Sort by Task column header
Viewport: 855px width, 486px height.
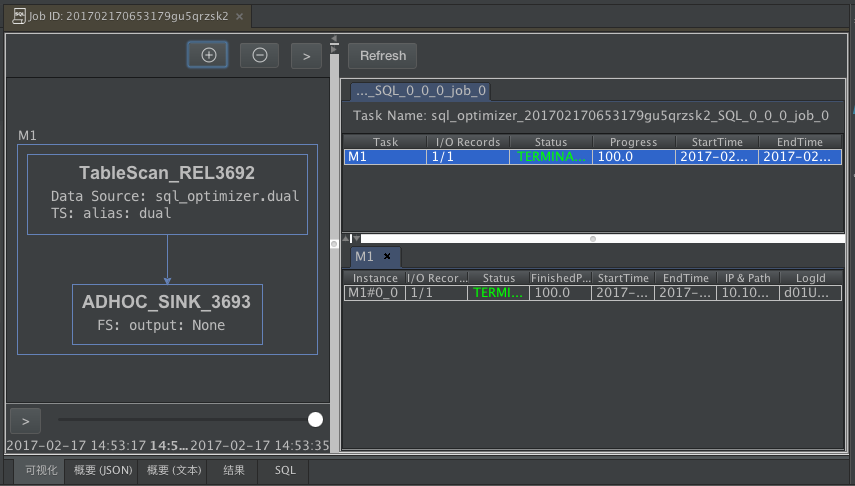point(385,142)
